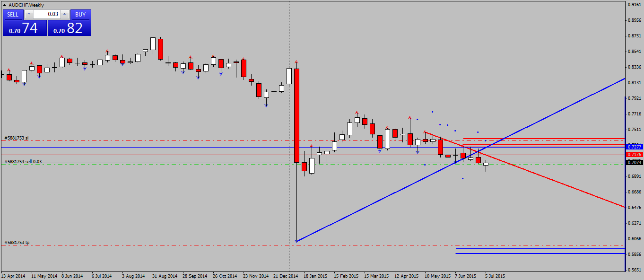This screenshot has height=280, width=644.
Task: Click the 0.5856 price scale label
Action: click(x=634, y=254)
